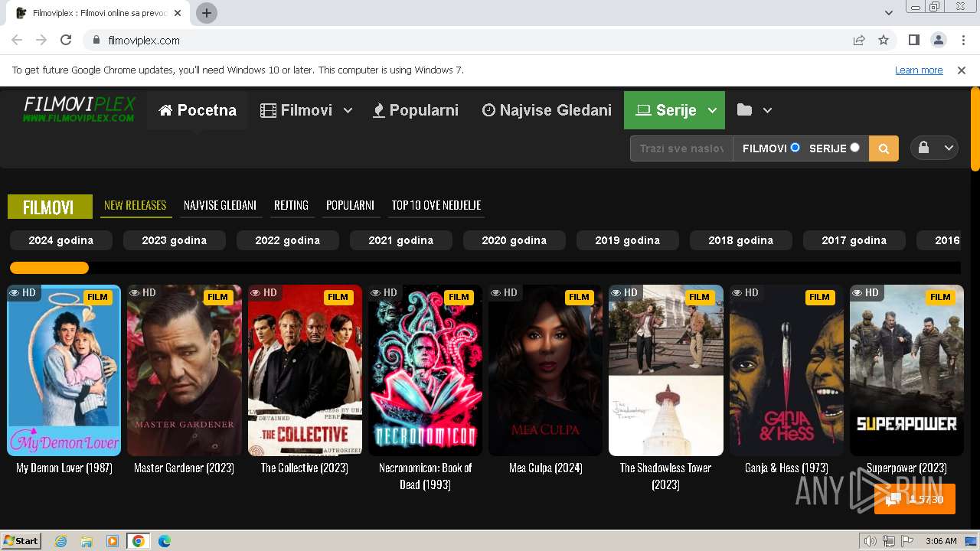The height and width of the screenshot is (551, 980).
Task: Open the Chrome profile avatar
Action: [x=939, y=41]
